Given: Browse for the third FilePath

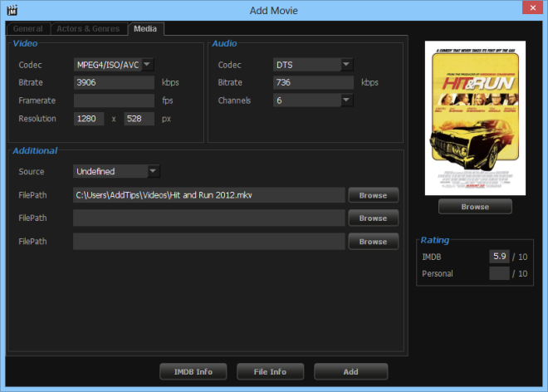Looking at the screenshot, I should (374, 242).
